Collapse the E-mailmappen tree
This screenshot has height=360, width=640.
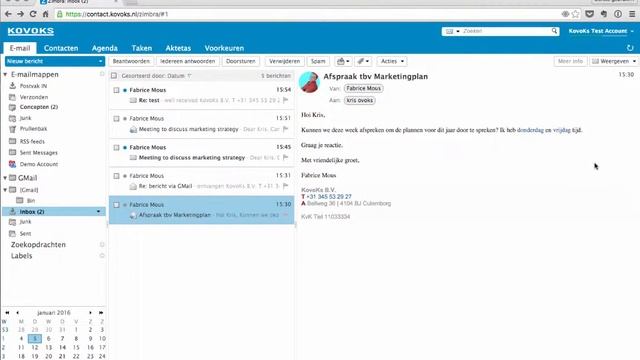pos(5,75)
